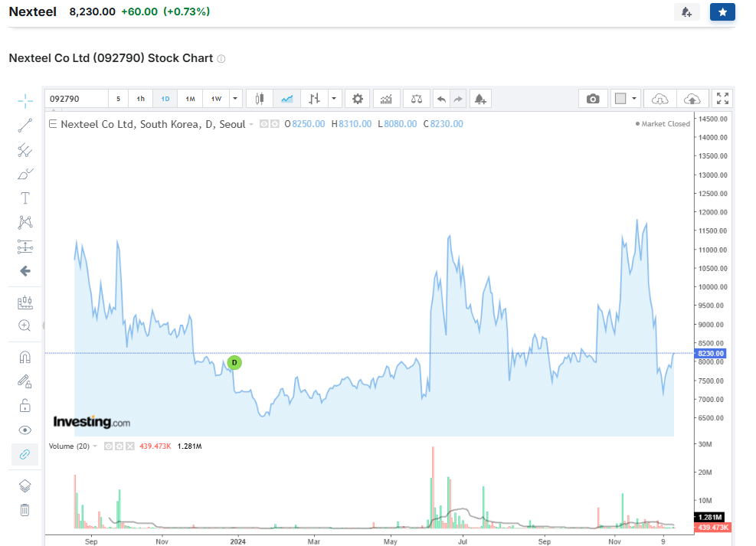This screenshot has width=756, height=546.
Task: Click the blue star watchlist button
Action: tap(722, 12)
